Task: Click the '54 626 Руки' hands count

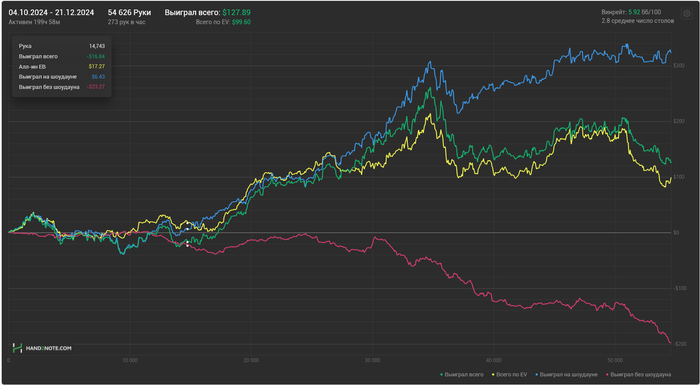Action: tap(129, 13)
